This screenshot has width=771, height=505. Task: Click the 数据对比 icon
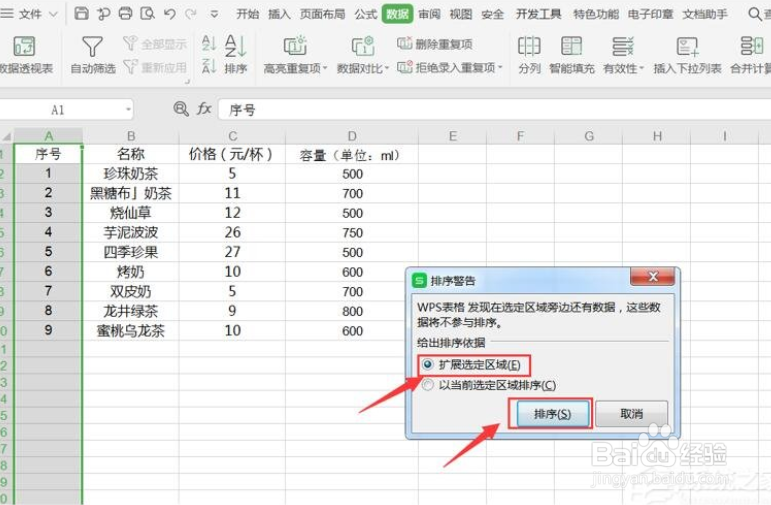click(363, 46)
